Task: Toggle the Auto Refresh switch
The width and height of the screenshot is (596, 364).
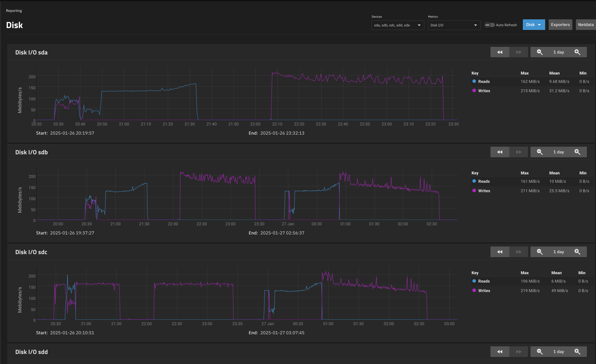Action: coord(489,25)
